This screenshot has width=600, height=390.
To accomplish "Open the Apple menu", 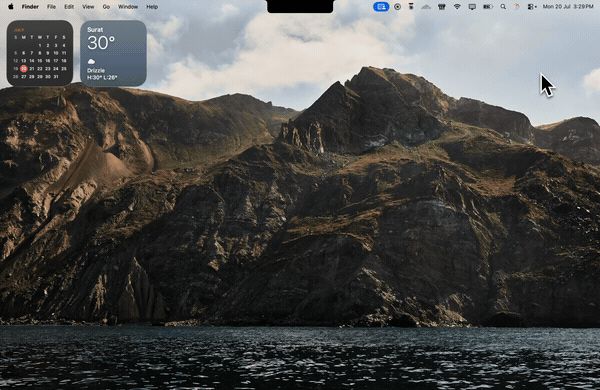I will pyautogui.click(x=11, y=7).
